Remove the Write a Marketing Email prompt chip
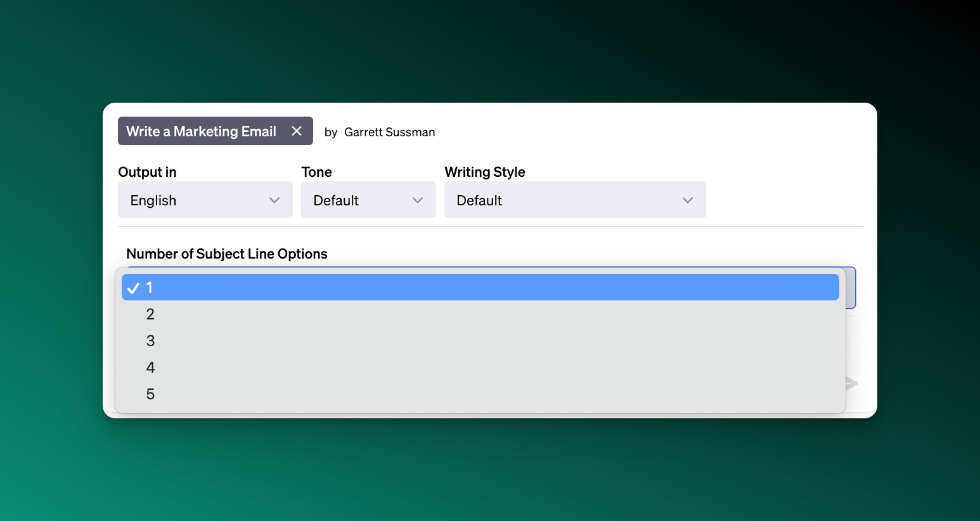 click(296, 131)
